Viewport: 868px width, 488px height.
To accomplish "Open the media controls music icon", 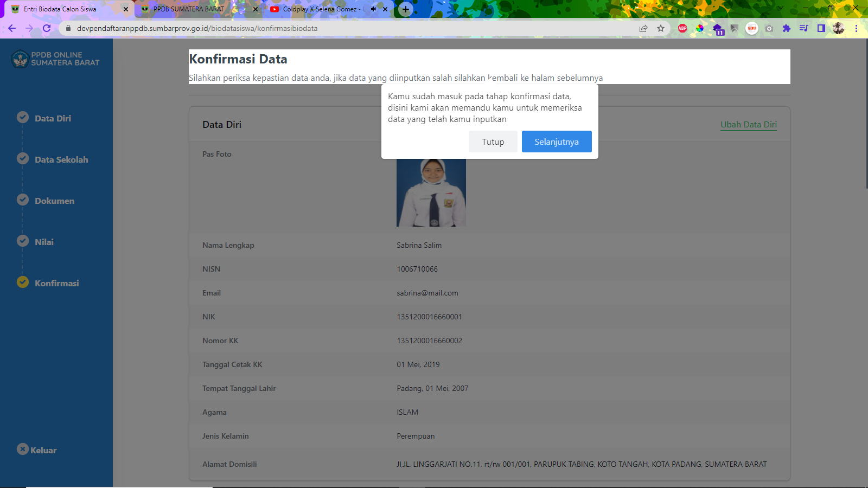I will tap(804, 28).
